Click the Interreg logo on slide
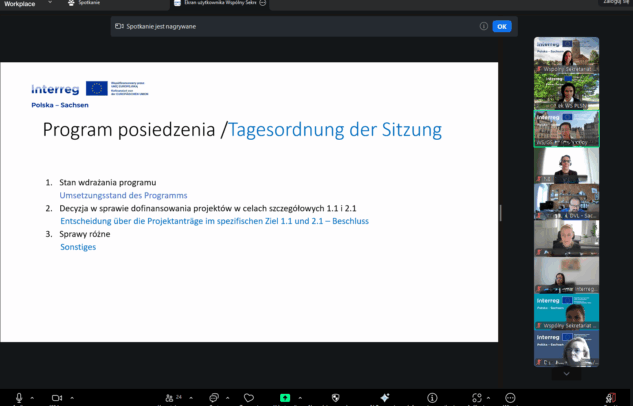 tap(55, 89)
